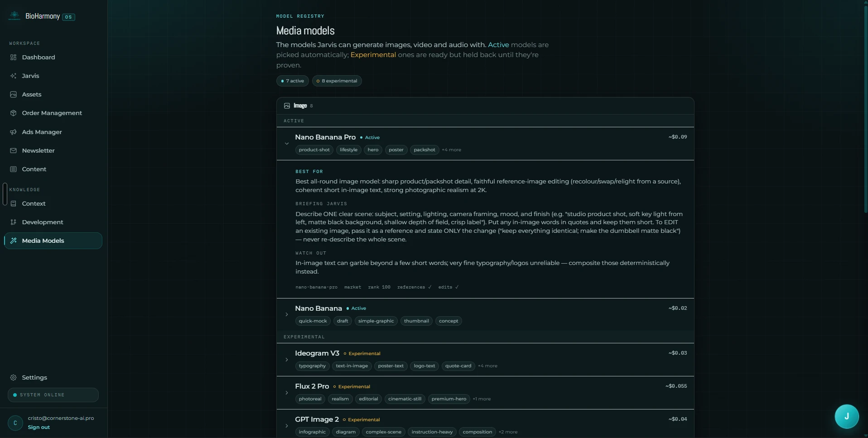Click the references ✓ metadata label
The image size is (868, 438).
tap(415, 287)
